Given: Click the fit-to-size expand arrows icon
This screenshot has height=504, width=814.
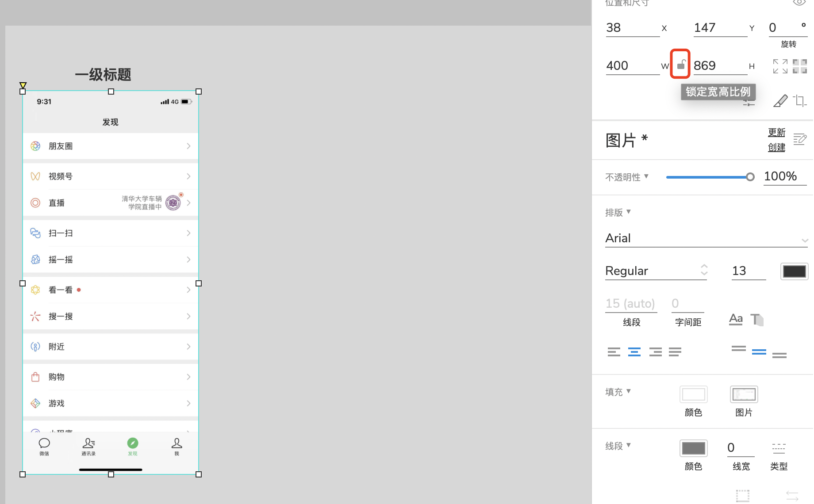Looking at the screenshot, I should coord(780,66).
